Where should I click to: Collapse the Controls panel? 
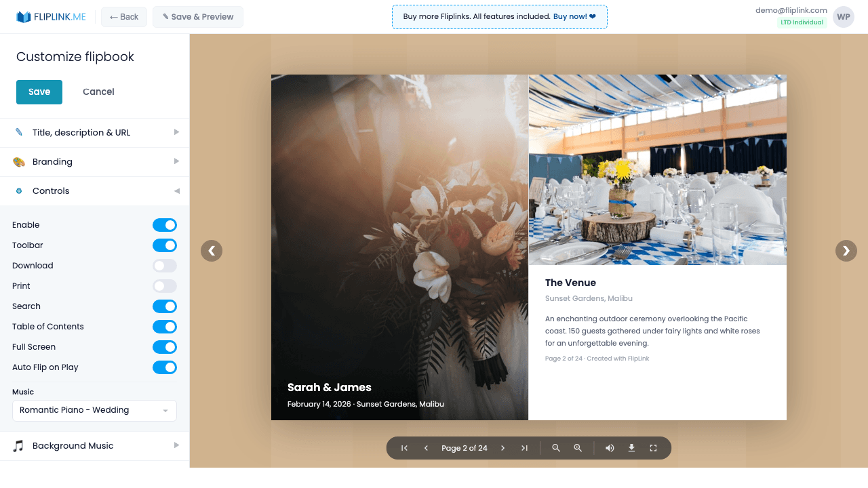click(94, 190)
